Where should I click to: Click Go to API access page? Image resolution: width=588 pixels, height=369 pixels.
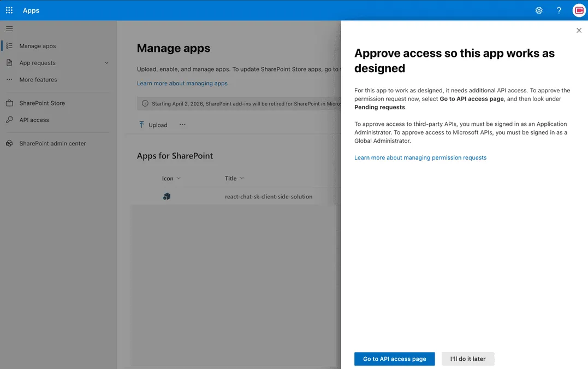pyautogui.click(x=394, y=359)
